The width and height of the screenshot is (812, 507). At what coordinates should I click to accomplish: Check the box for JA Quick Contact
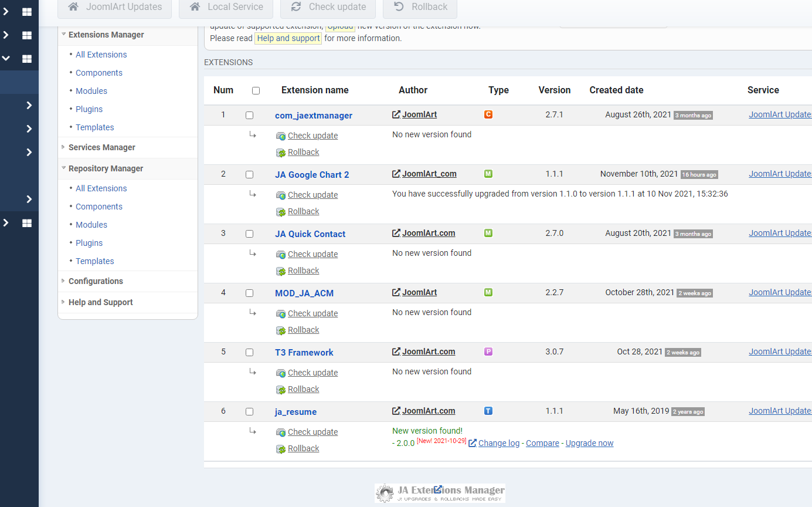(249, 234)
